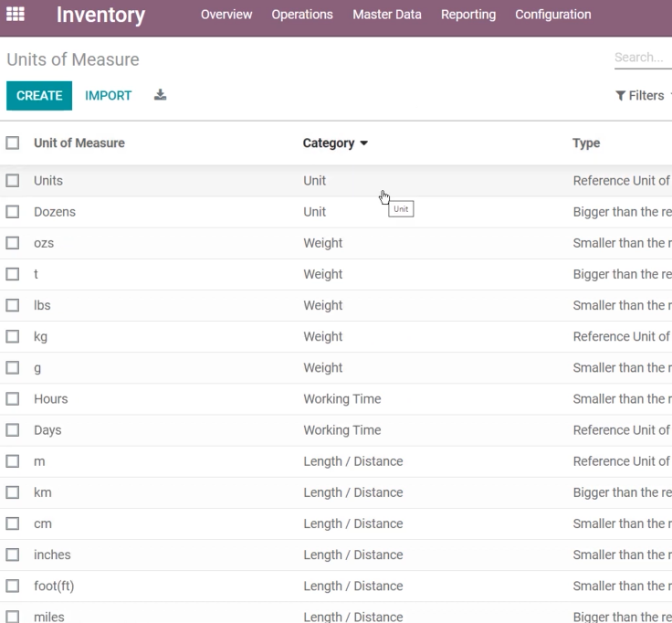This screenshot has width=672, height=623.
Task: Click the export download icon
Action: tap(160, 95)
